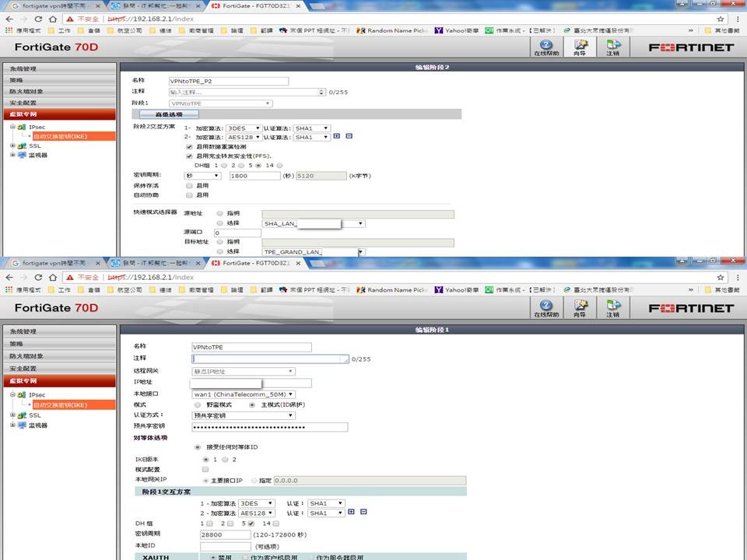Expand the SSL tree node on Phase 1 page
The width and height of the screenshot is (747, 560).
[x=12, y=415]
